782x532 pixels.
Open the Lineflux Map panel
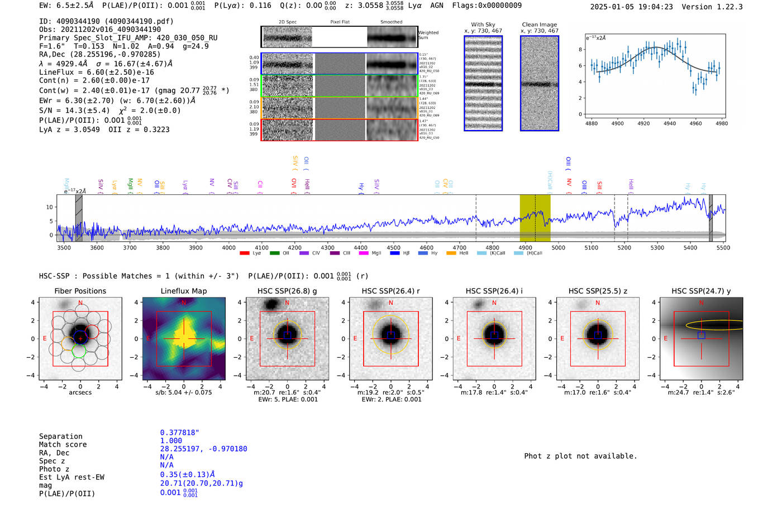coord(184,339)
